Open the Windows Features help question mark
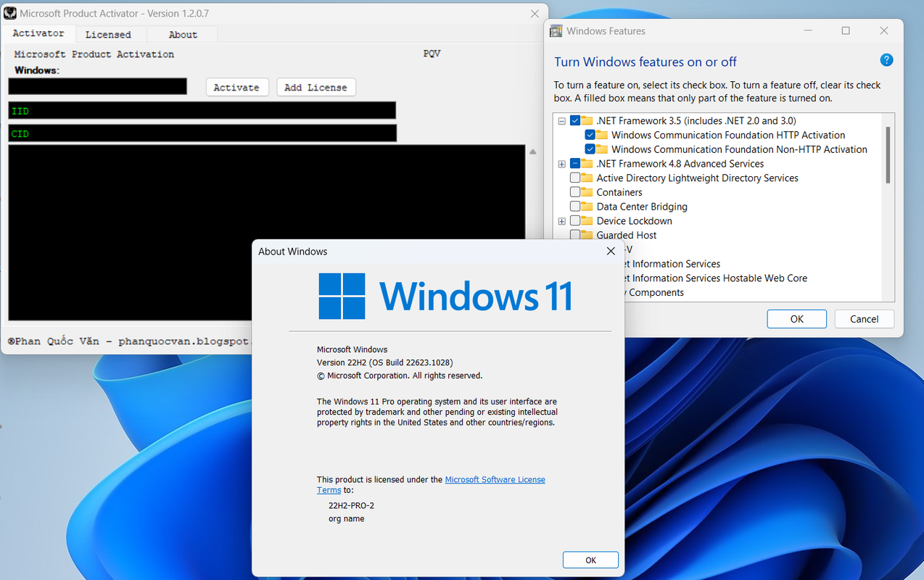Screen dimensions: 924x580 point(886,60)
